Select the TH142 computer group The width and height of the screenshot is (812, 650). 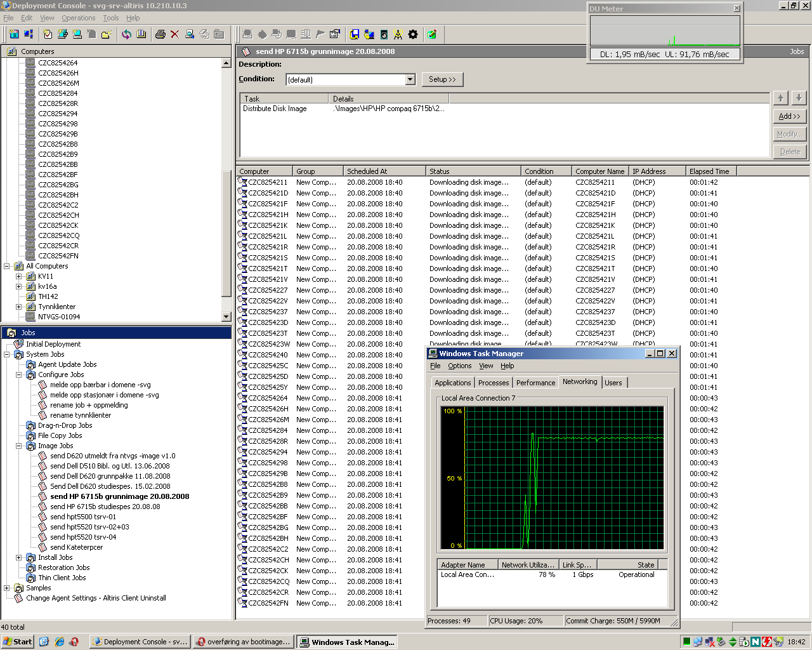pyautogui.click(x=48, y=296)
